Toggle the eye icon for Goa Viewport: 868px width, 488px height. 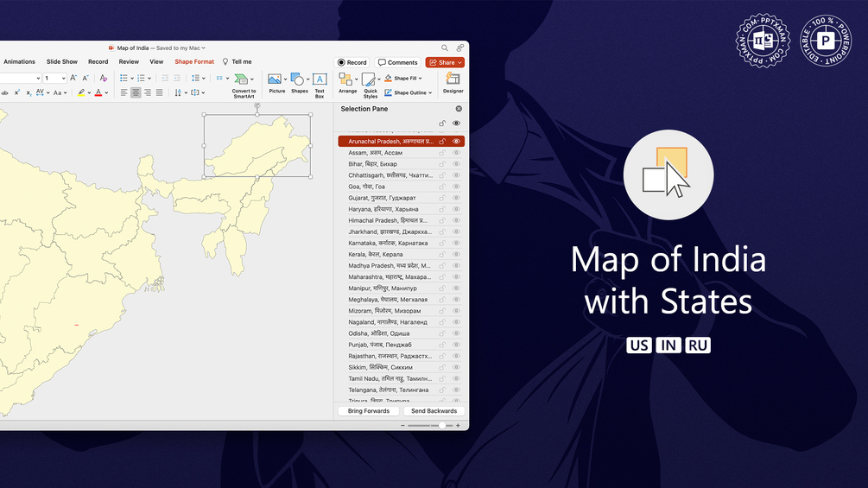[456, 187]
